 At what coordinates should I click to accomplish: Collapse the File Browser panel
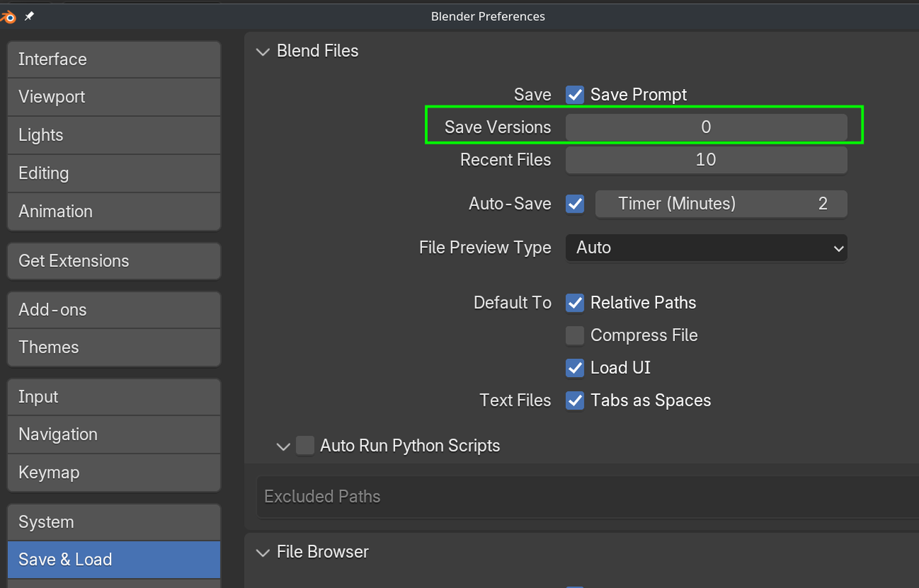(261, 552)
